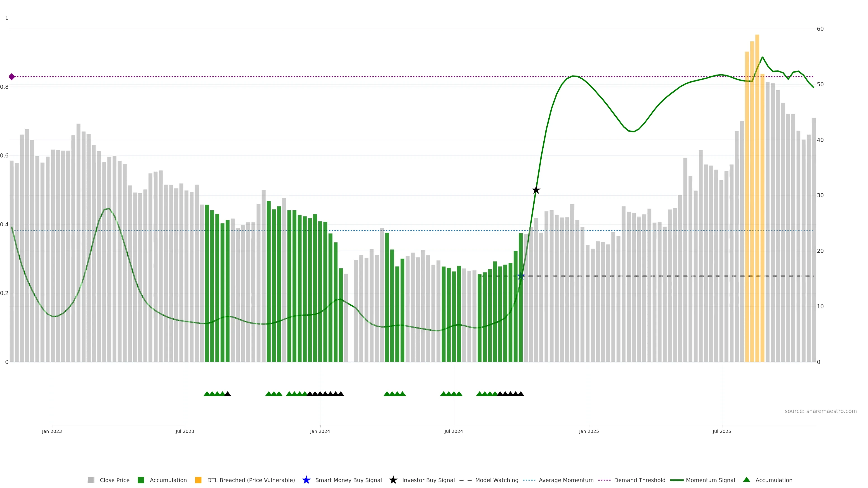Click the Jan 2024 axis label

point(320,432)
